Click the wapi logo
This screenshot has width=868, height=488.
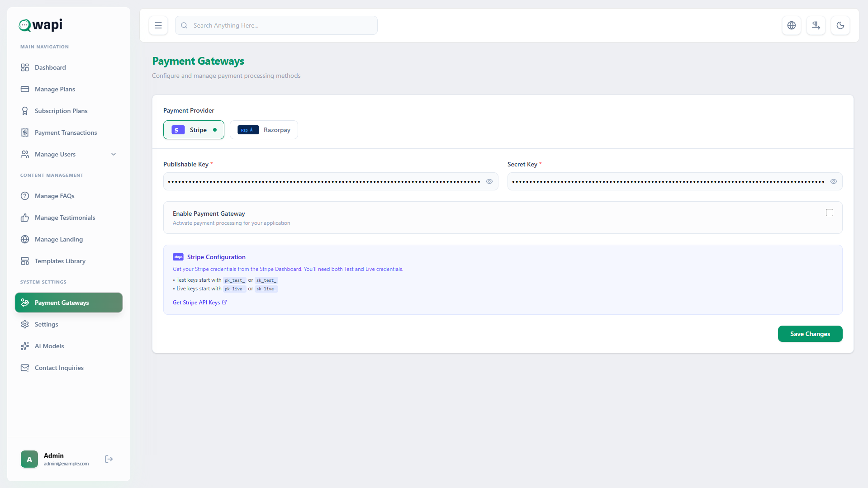(41, 25)
